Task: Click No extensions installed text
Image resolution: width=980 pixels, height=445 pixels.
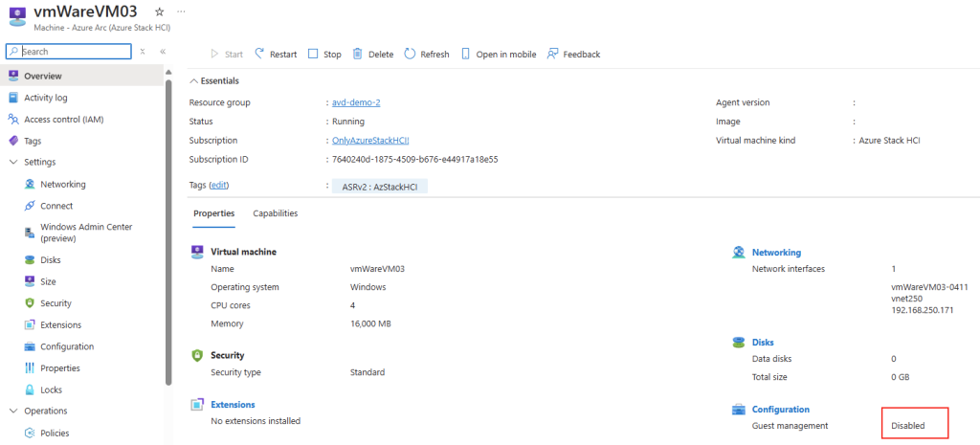Action: [256, 421]
